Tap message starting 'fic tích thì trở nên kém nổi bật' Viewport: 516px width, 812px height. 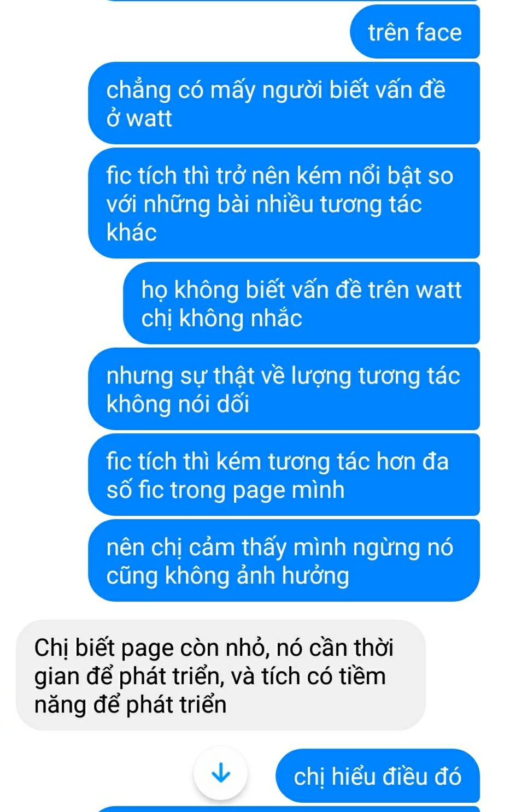pos(284,203)
